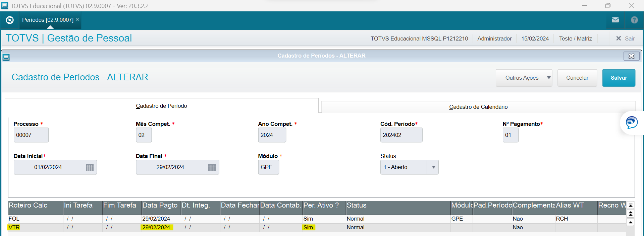
Task: Open the virtual assistant chat icon
Action: click(x=632, y=123)
